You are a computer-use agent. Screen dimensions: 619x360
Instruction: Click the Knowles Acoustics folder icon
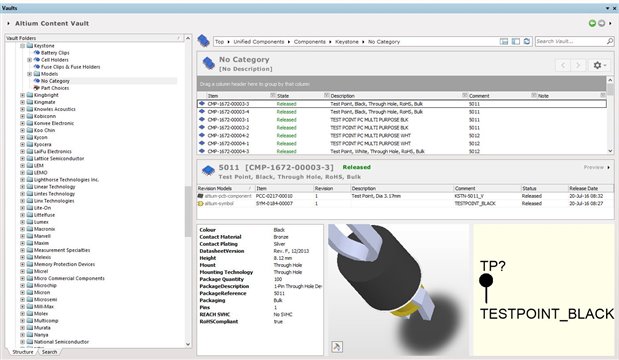click(30, 109)
